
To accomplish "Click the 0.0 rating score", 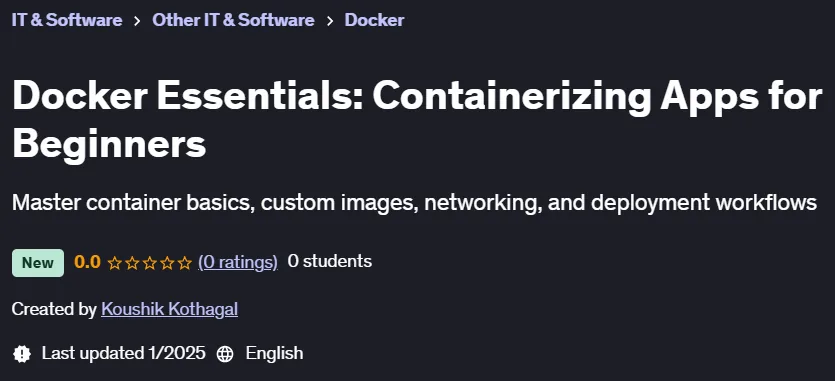I will pos(87,262).
